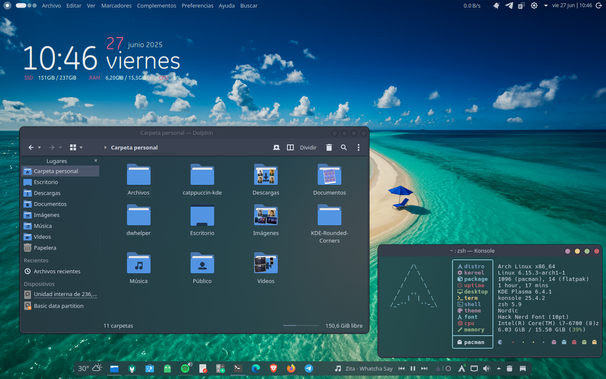606x379 pixels.
Task: Select Escritorio in Lugares sidebar
Action: tap(60, 182)
